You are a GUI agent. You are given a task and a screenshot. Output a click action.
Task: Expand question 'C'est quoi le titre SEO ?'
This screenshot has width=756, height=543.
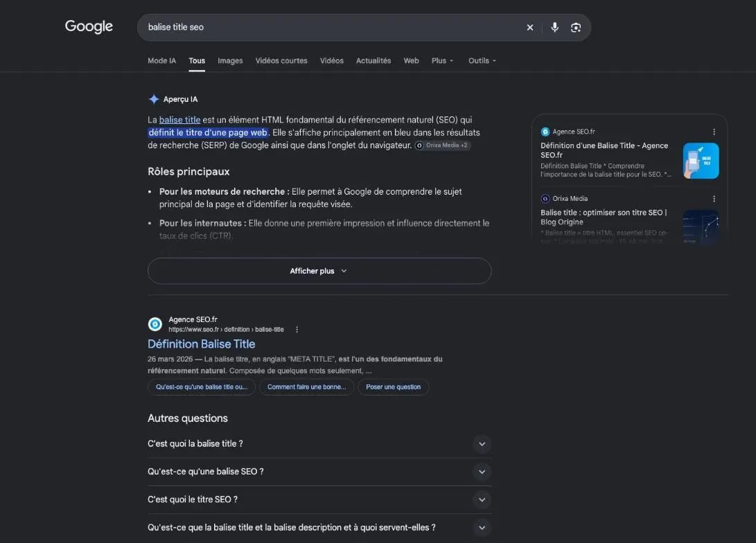point(319,499)
